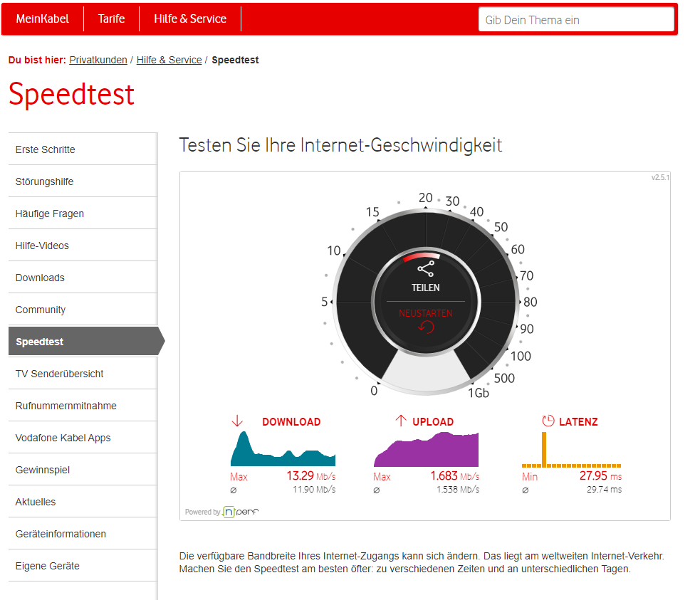Open the Tarife menu
The height and width of the screenshot is (600, 700).
(111, 19)
